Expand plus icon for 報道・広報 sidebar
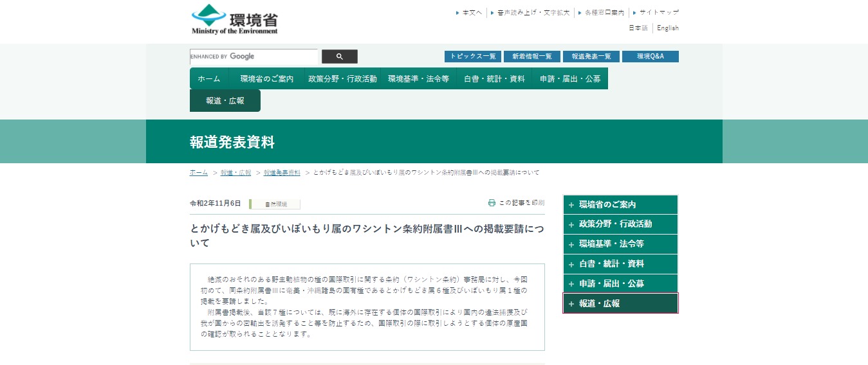The width and height of the screenshot is (868, 365). pos(571,304)
